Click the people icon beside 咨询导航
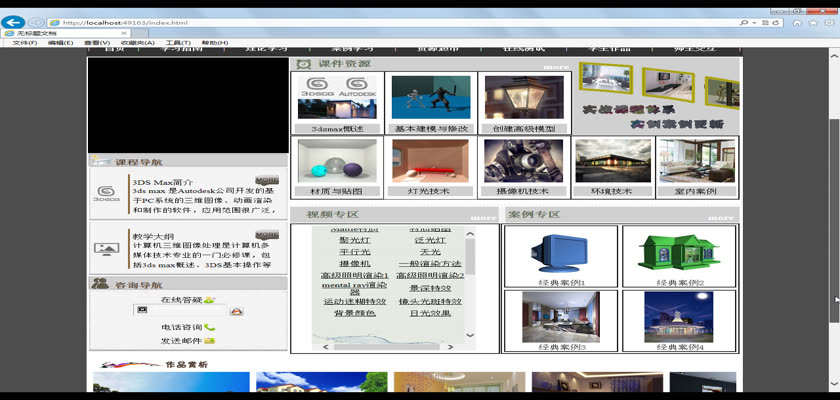Screen dimensions: 840x400 (100, 284)
